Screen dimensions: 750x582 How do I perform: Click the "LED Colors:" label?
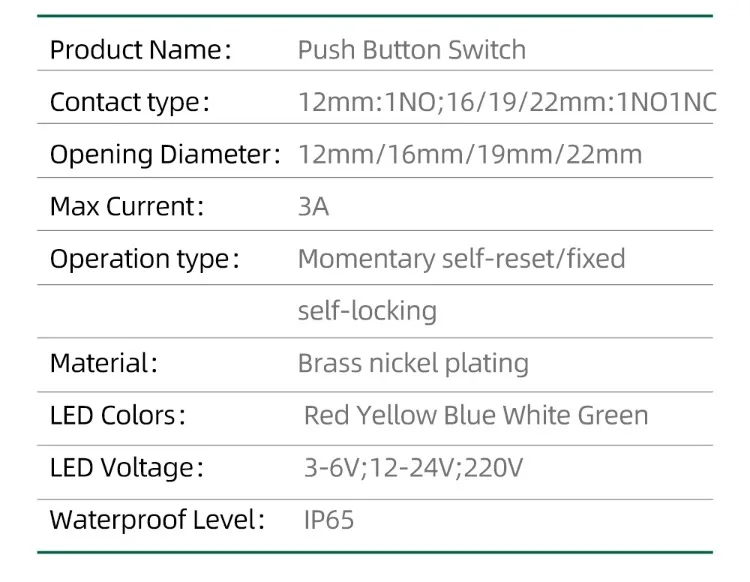coord(117,415)
